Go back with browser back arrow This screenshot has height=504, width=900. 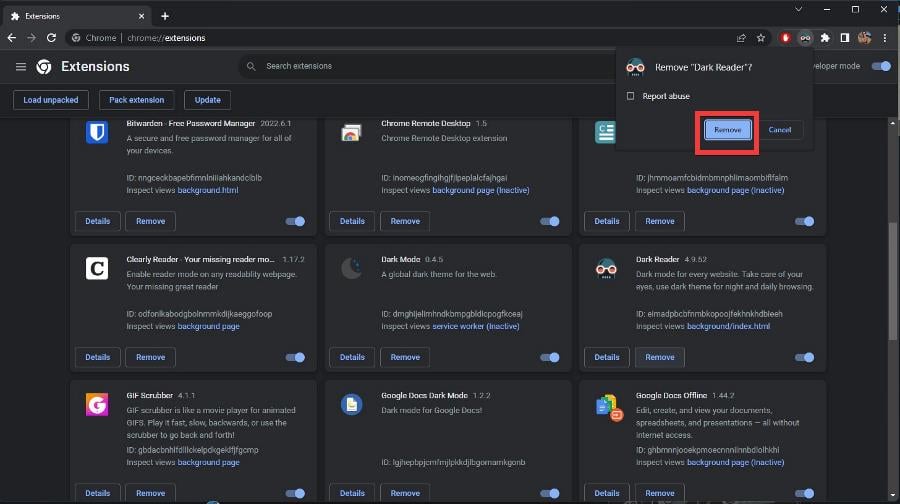tap(12, 38)
